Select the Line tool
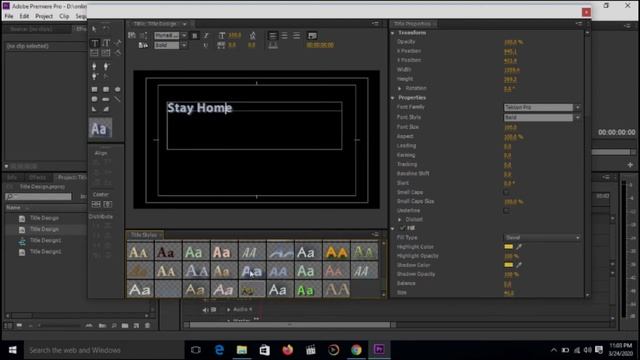 118,99
